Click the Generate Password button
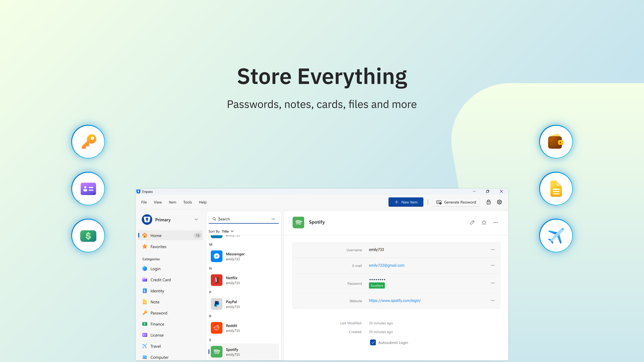The height and width of the screenshot is (362, 644). 456,202
